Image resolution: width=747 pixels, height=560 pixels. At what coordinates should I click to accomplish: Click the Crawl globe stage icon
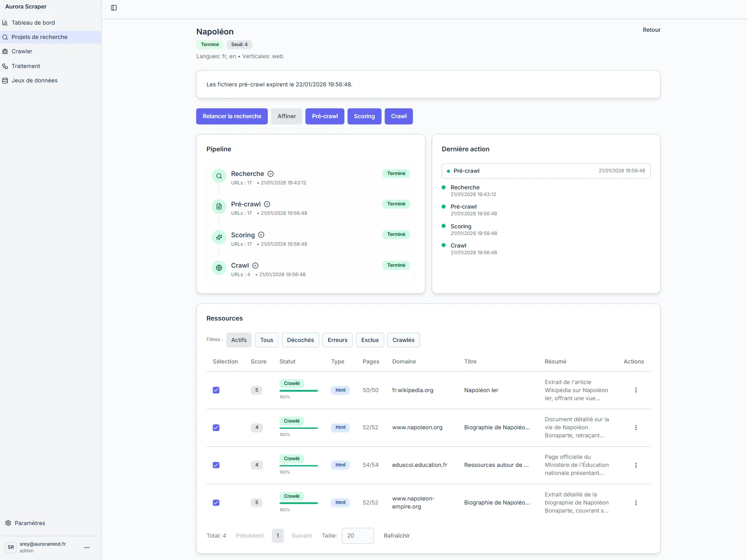pos(219,268)
